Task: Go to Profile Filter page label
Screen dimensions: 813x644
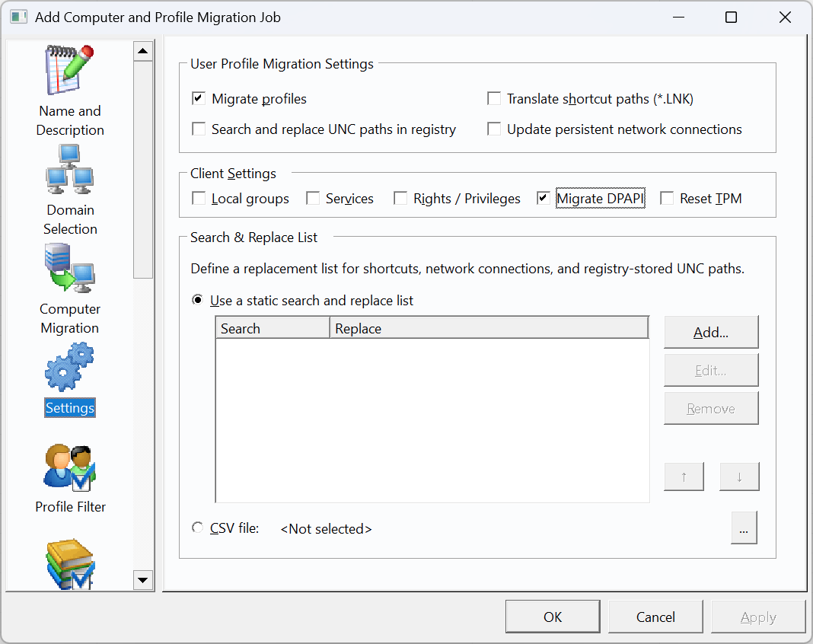Action: [x=70, y=506]
